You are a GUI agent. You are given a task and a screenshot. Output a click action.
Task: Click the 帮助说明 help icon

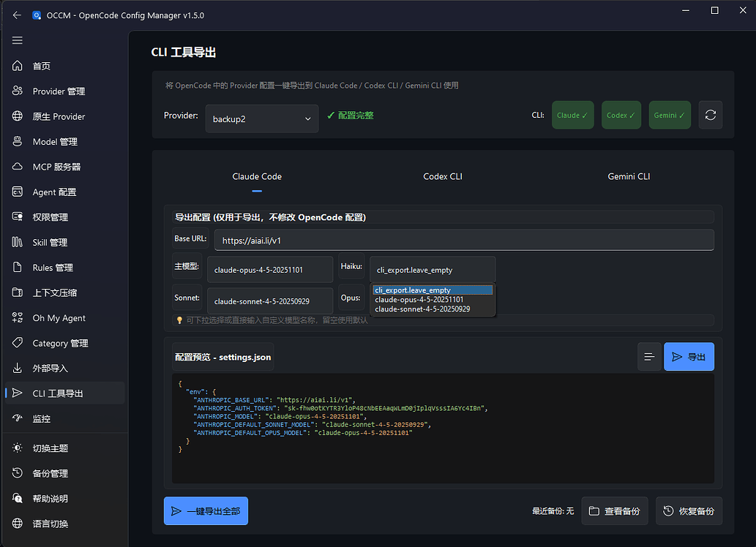pyautogui.click(x=18, y=498)
